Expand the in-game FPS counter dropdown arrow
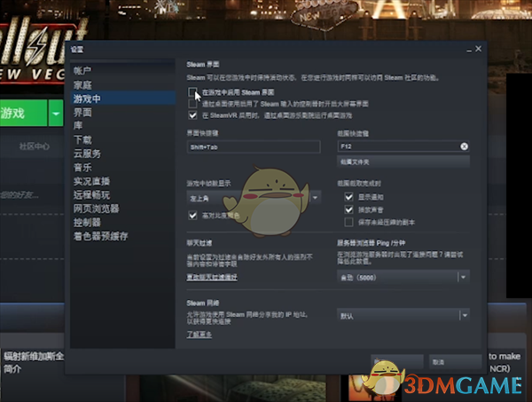Screen dimensions: 532x402 (315, 198)
